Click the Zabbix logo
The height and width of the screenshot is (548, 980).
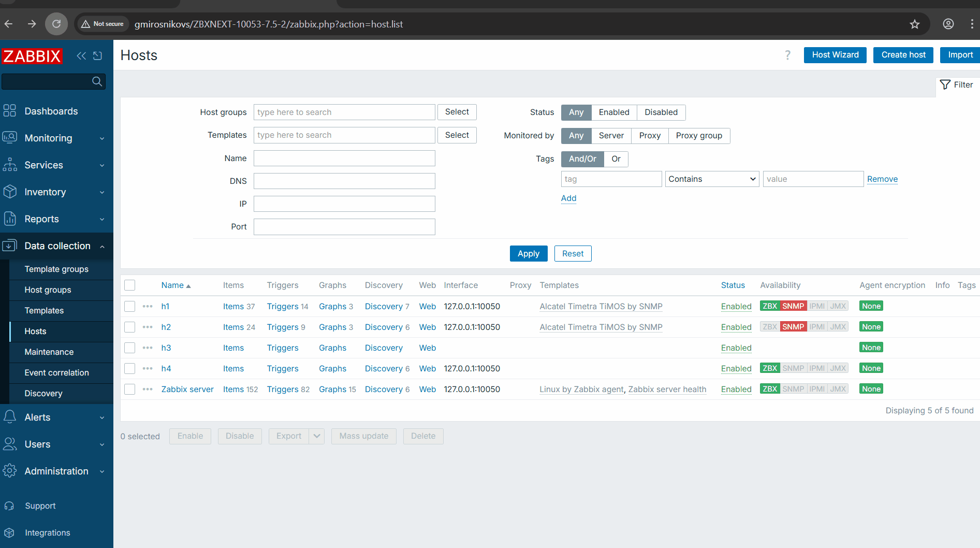coord(32,56)
